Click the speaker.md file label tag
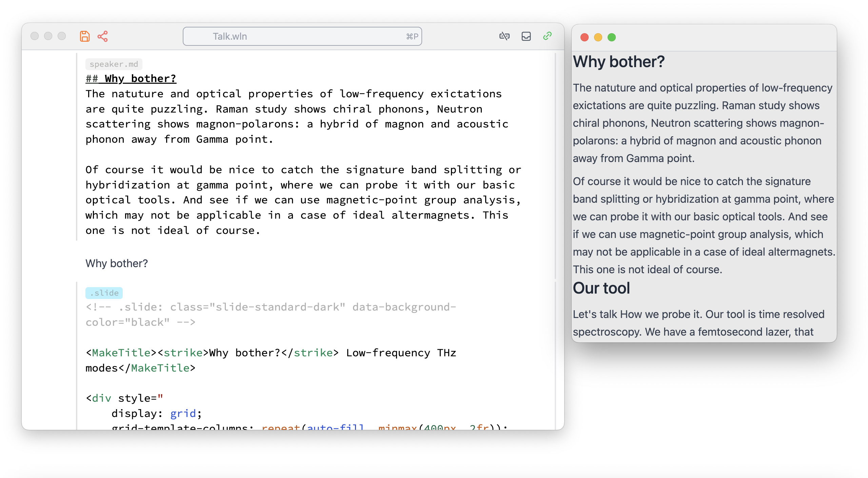The image size is (868, 478). pos(114,64)
